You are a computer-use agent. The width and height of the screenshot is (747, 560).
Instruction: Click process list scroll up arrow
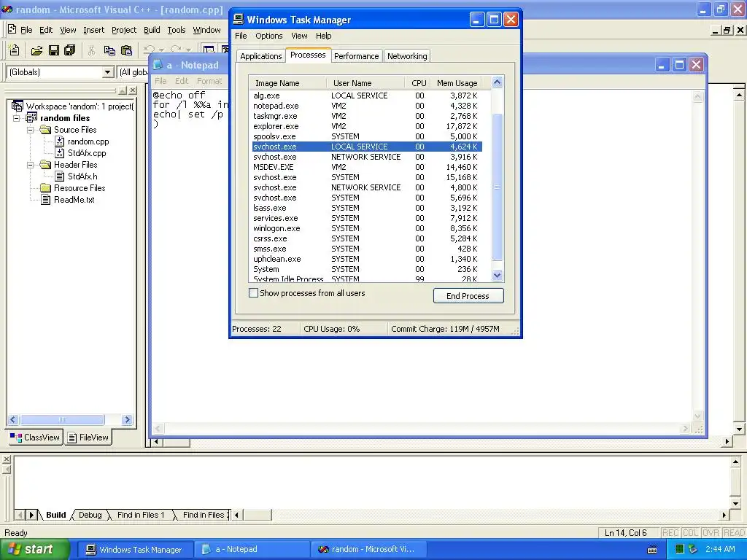[497, 82]
